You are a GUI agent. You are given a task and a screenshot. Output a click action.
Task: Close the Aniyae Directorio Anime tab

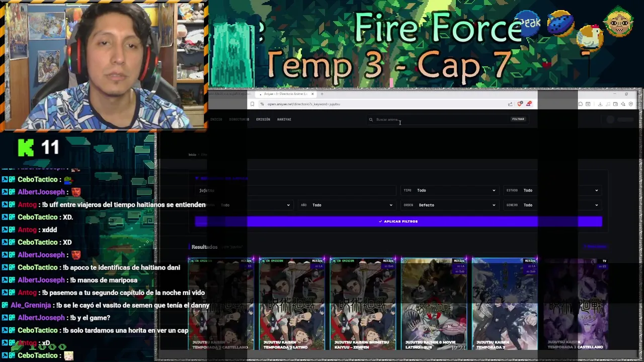[312, 94]
